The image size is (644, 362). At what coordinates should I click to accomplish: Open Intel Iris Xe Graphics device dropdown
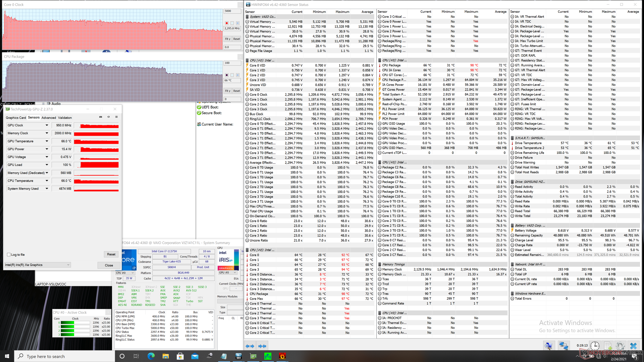pyautogui.click(x=38, y=265)
